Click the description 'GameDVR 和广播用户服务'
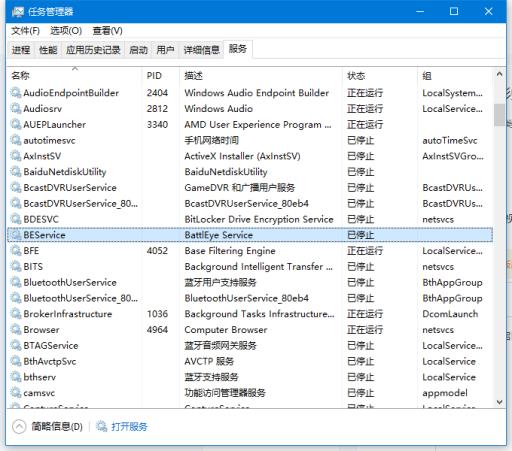Image resolution: width=512 pixels, height=451 pixels. click(240, 188)
